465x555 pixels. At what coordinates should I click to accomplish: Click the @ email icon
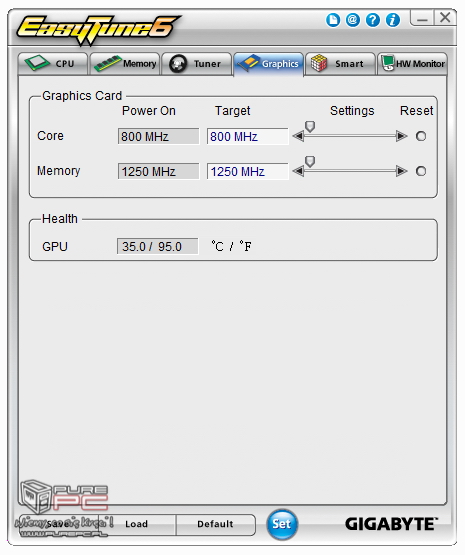352,20
